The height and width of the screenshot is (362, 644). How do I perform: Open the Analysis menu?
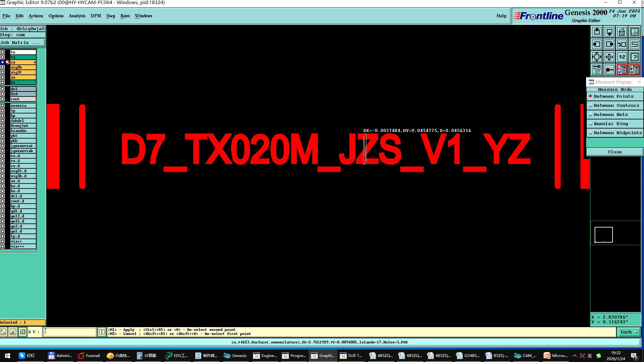tap(77, 16)
